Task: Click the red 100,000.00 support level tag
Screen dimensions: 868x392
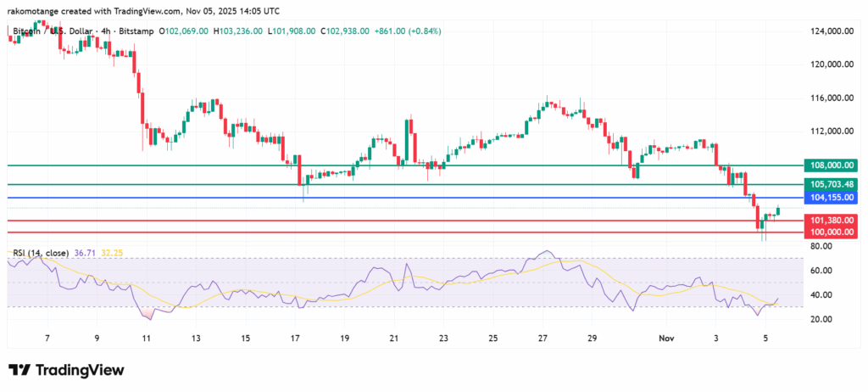Action: pyautogui.click(x=829, y=232)
